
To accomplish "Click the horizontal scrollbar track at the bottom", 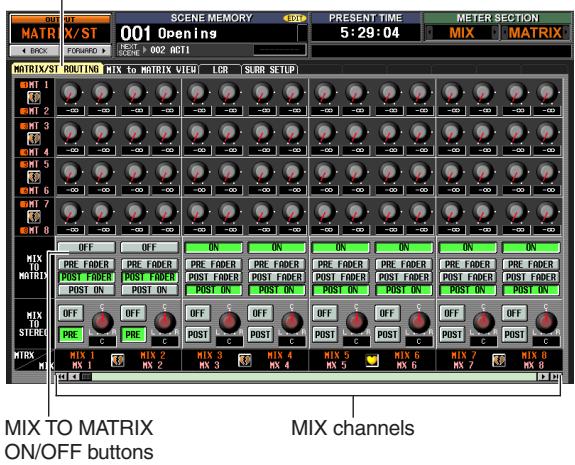I will pyautogui.click(x=314, y=377).
